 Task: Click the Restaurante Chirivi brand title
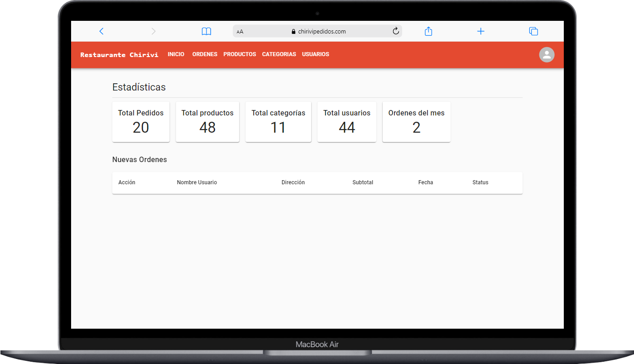[119, 55]
